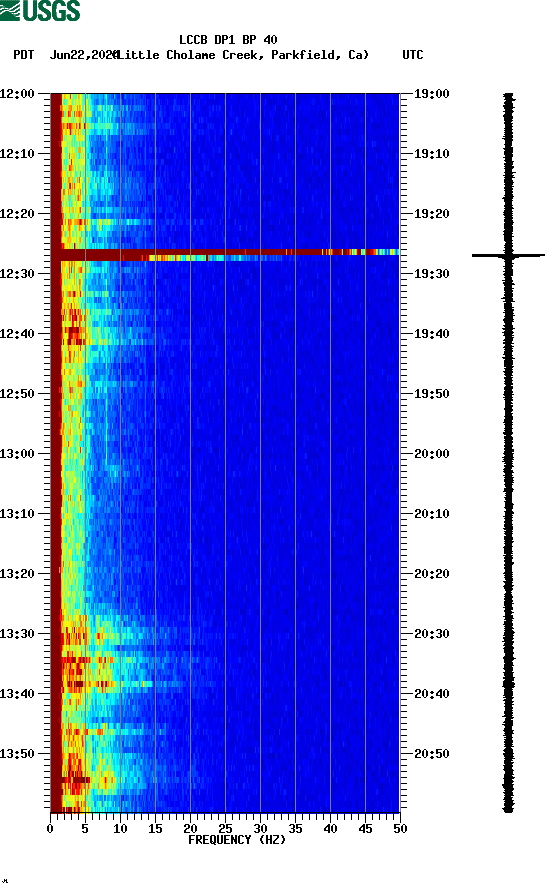The image size is (552, 892).
Task: Click the 'LCCB DP1 BP 40' title
Action: (228, 40)
